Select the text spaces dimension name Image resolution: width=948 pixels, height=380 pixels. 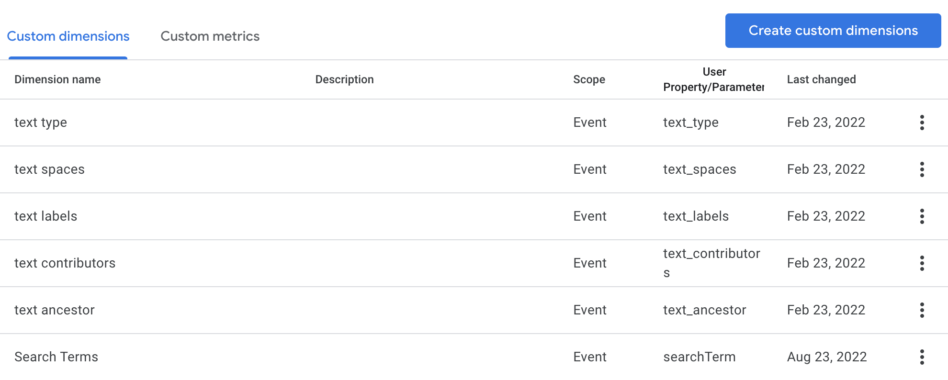(x=50, y=169)
